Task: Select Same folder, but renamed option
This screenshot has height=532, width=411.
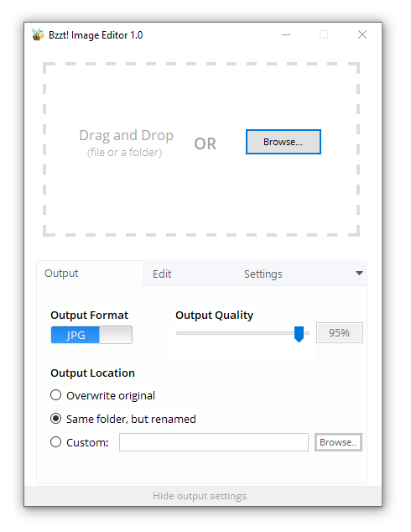Action: (122, 419)
